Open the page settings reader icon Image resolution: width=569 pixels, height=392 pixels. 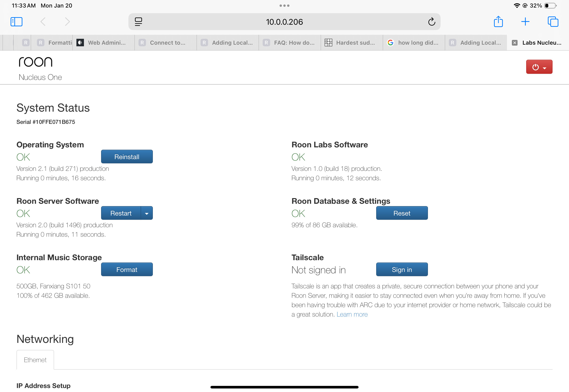pyautogui.click(x=138, y=22)
